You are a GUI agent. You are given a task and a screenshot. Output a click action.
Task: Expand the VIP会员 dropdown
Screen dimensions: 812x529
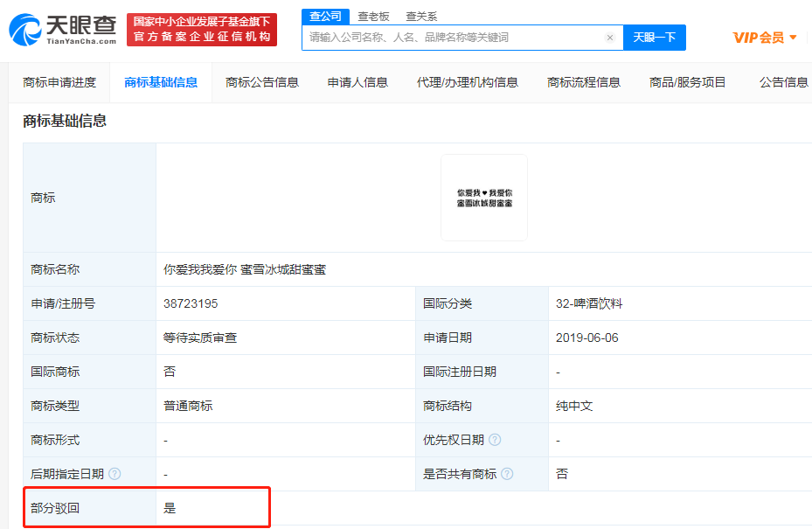click(764, 38)
